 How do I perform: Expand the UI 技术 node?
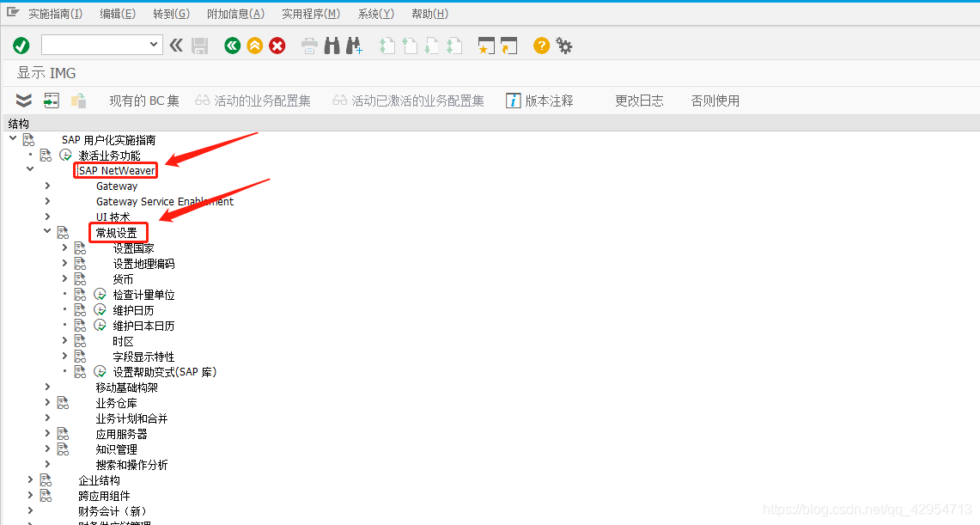click(x=47, y=217)
